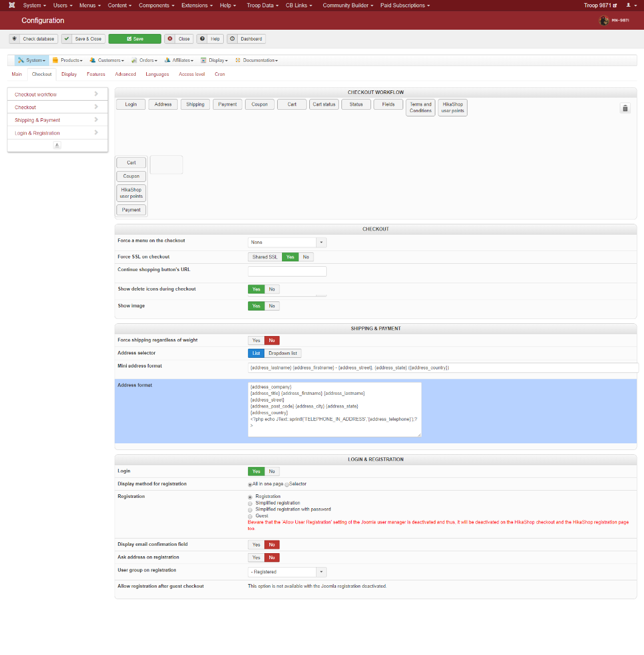This screenshot has width=644, height=655.
Task: Open the HikaShop Orders menu
Action: [144, 61]
